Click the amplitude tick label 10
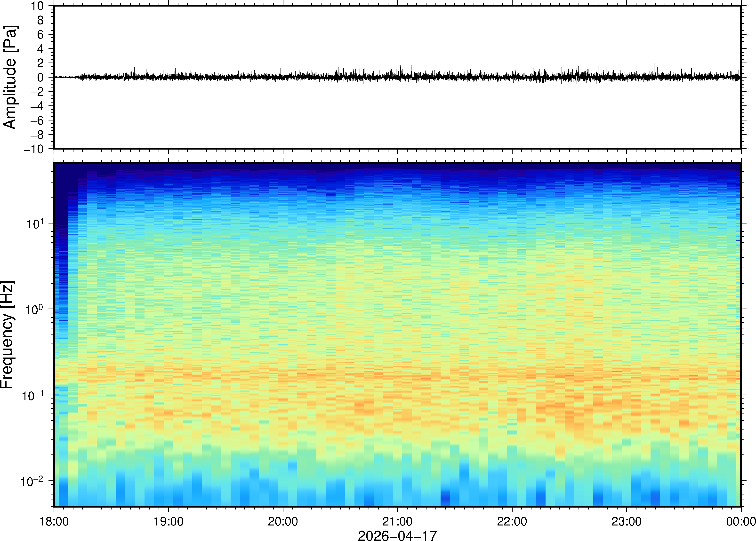This screenshot has width=756, height=541. click(37, 6)
